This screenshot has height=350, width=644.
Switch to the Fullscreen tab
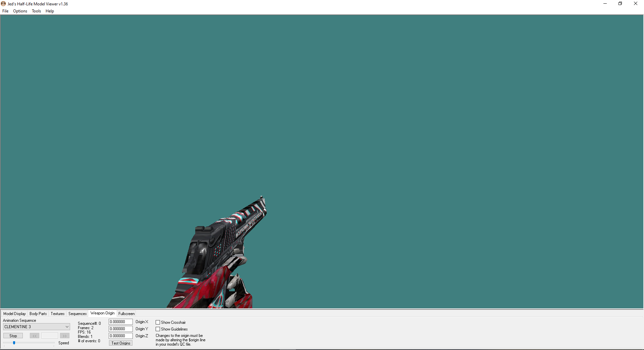126,314
